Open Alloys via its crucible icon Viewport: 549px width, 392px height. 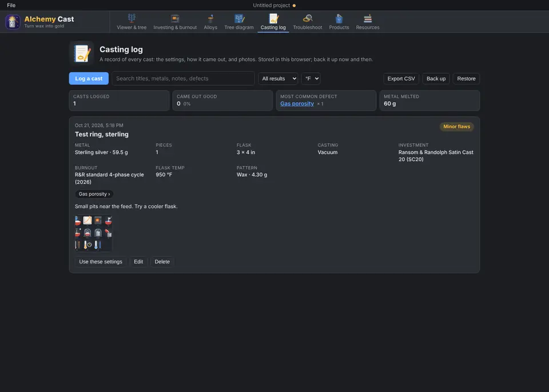(x=210, y=18)
